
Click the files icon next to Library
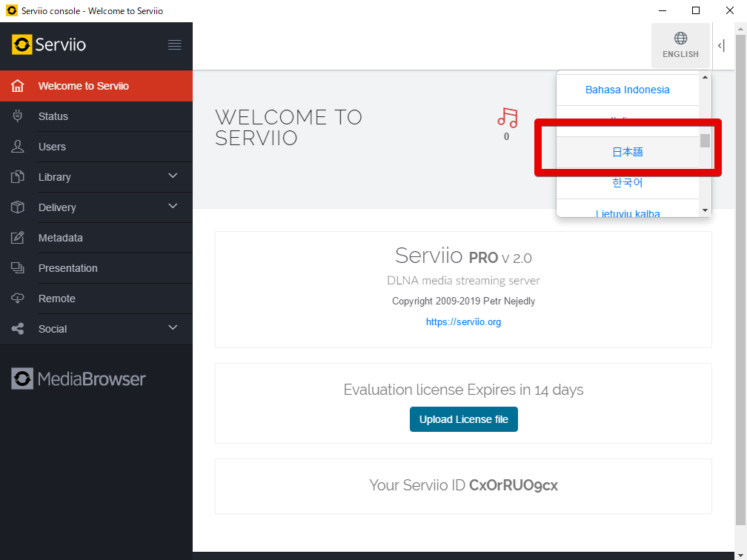[18, 177]
